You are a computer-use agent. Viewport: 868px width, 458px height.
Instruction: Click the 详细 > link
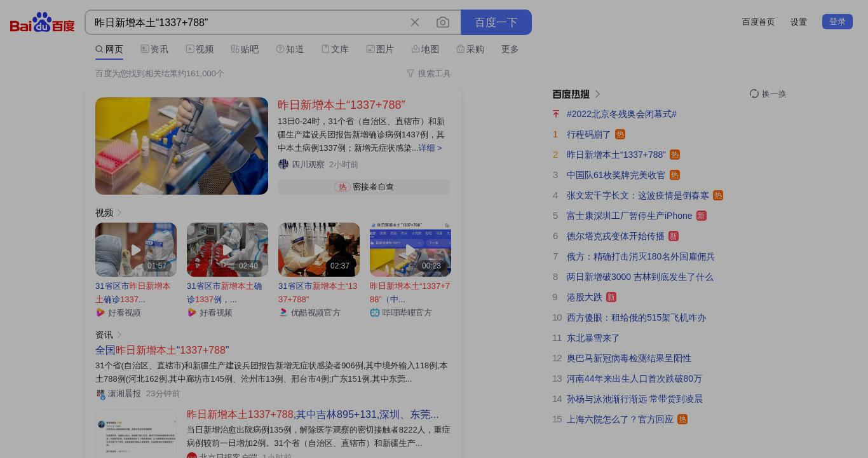[x=430, y=148]
